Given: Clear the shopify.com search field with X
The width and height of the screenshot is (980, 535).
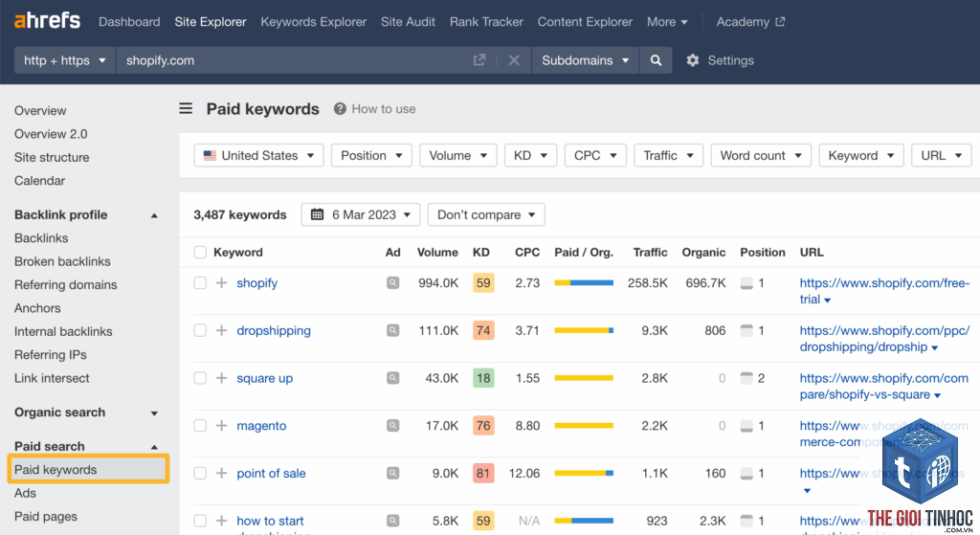Looking at the screenshot, I should (x=514, y=60).
